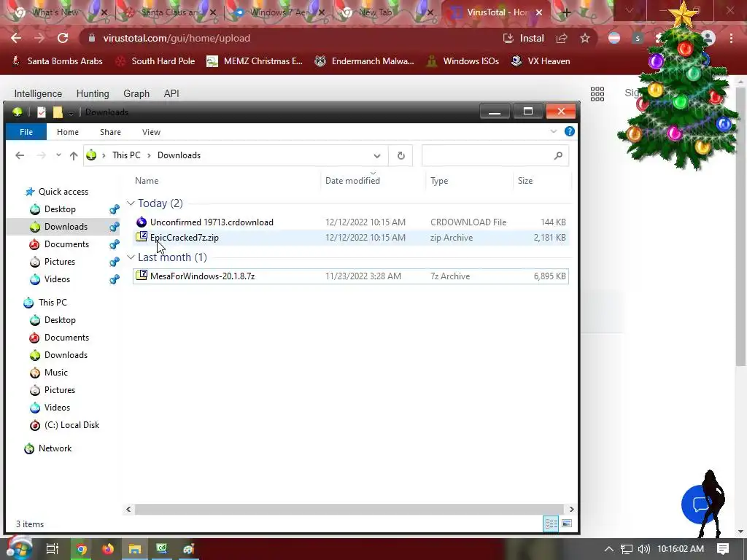Viewport: 747px width, 560px height.
Task: Open Music under This PC
Action: click(x=55, y=373)
